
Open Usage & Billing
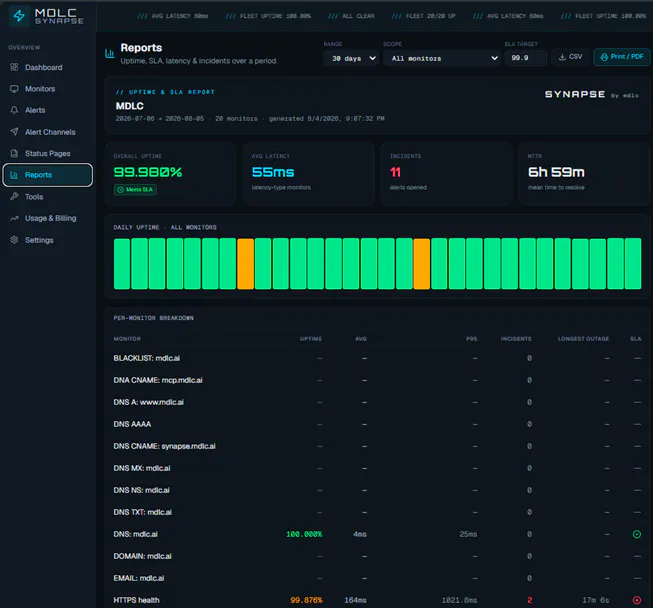point(50,218)
